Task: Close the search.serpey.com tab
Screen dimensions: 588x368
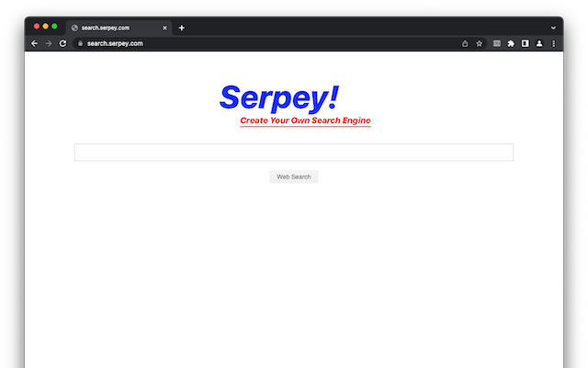Action: (x=164, y=28)
